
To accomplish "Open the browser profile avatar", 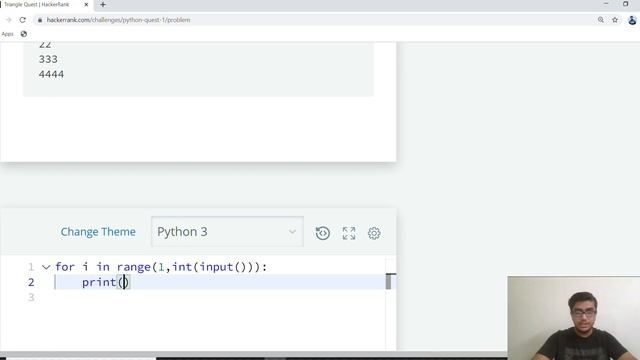I will 632,20.
